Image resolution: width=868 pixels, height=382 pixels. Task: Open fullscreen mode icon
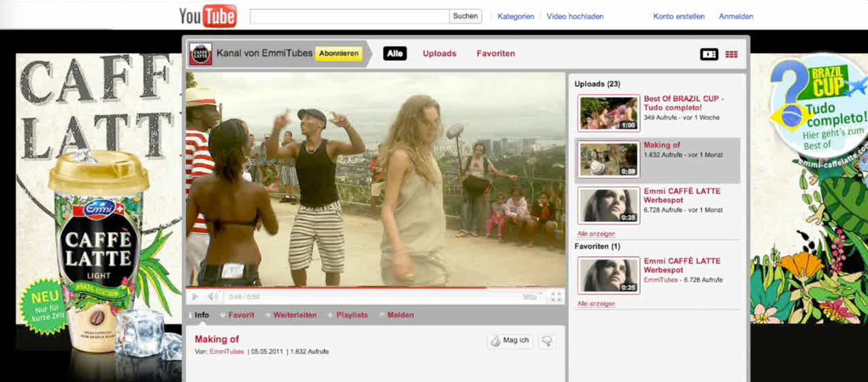pos(556,297)
